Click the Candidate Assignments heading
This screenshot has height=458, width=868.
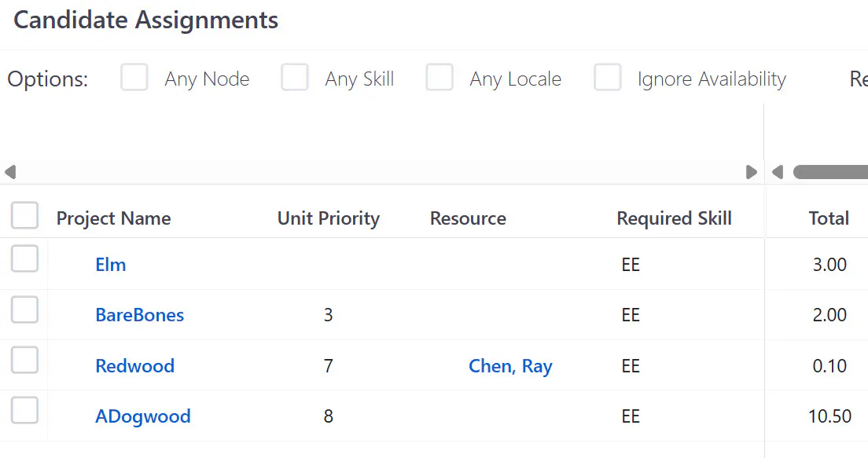tap(145, 20)
